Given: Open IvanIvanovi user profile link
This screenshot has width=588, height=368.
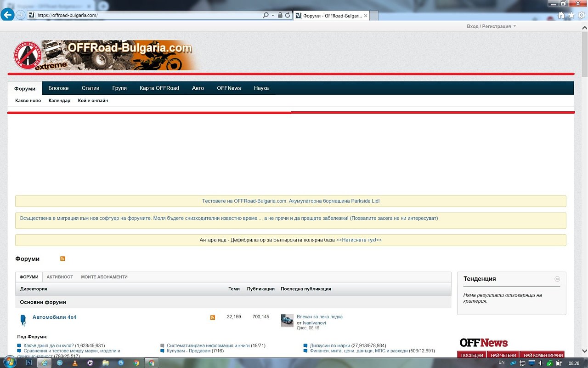Looking at the screenshot, I should 314,322.
